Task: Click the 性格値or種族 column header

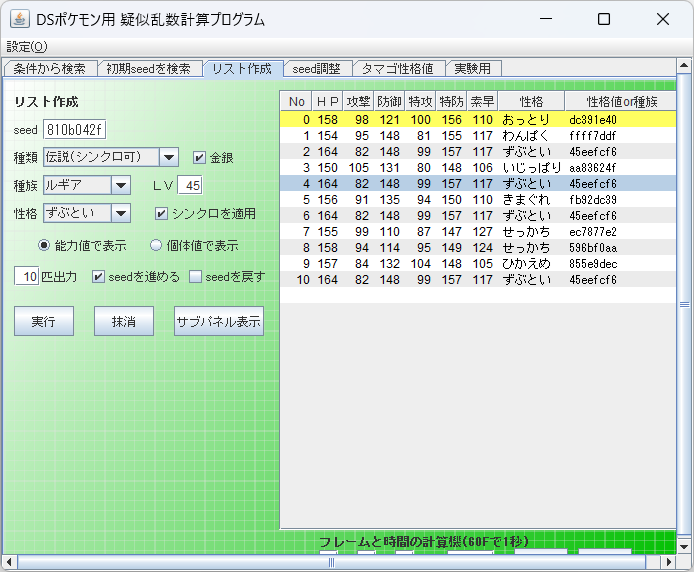Action: tap(621, 102)
